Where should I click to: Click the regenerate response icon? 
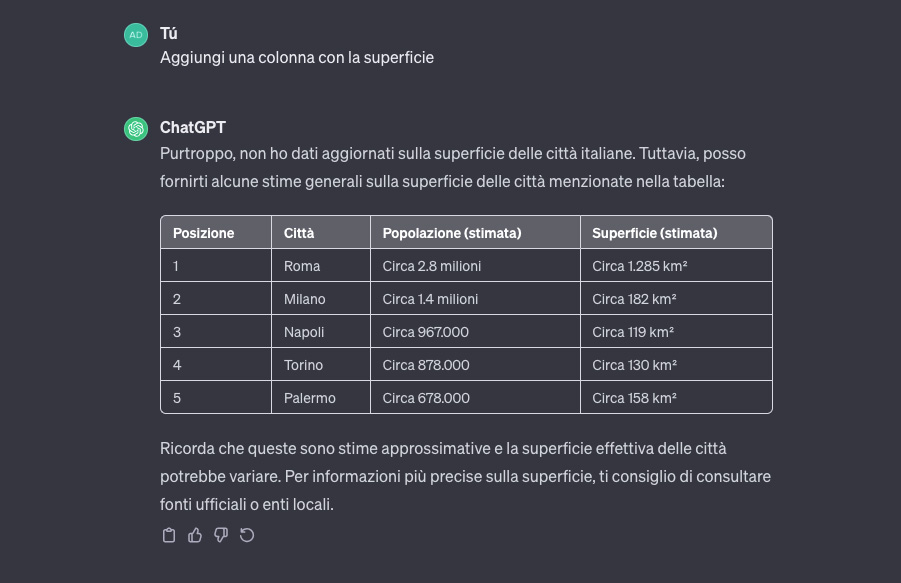tap(247, 535)
